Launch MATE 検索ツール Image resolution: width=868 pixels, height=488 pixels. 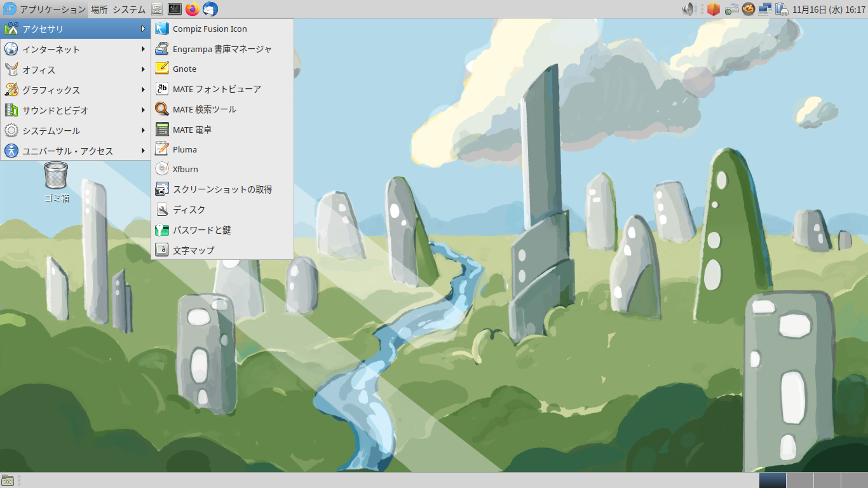222,109
